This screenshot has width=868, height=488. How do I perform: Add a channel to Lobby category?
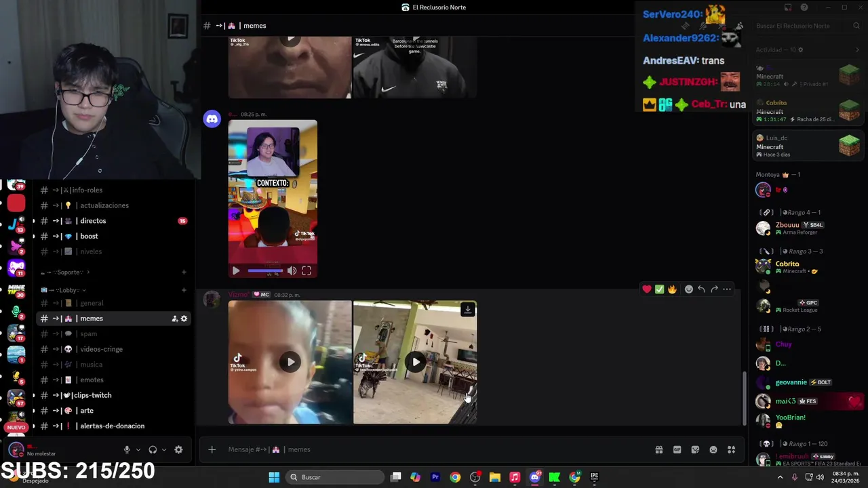[x=184, y=290]
